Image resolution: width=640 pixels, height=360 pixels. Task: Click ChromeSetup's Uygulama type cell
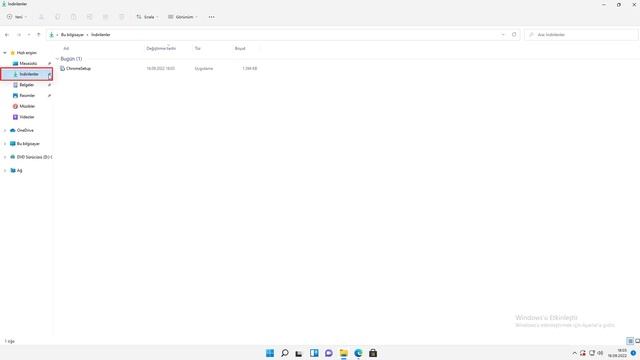tap(204, 69)
